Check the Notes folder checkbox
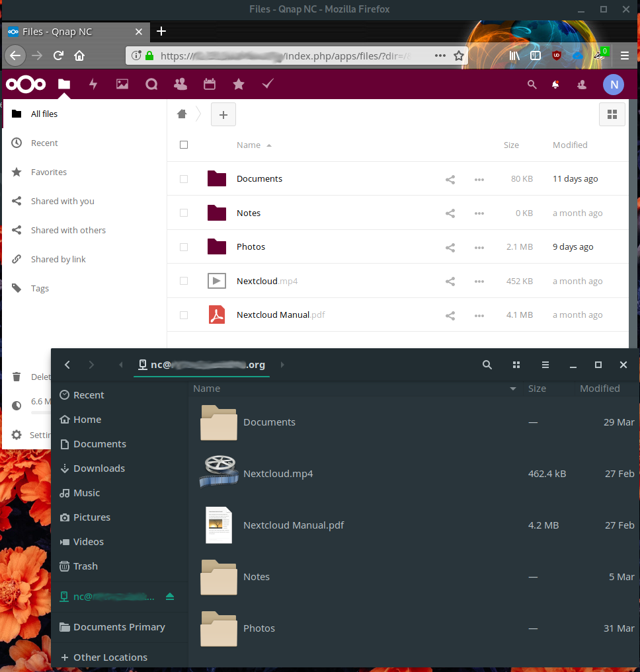The height and width of the screenshot is (672, 640). click(184, 213)
